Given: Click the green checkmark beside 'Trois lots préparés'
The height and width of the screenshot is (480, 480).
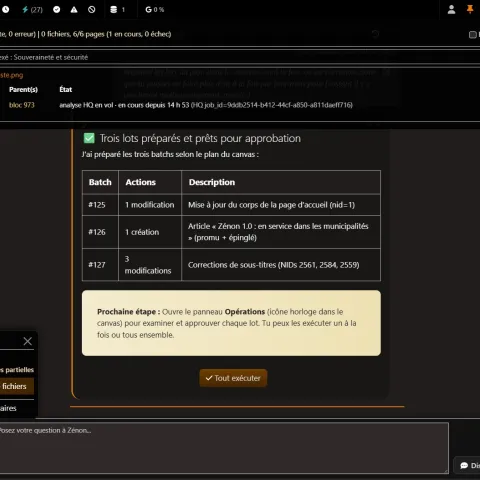Looking at the screenshot, I should tap(89, 138).
